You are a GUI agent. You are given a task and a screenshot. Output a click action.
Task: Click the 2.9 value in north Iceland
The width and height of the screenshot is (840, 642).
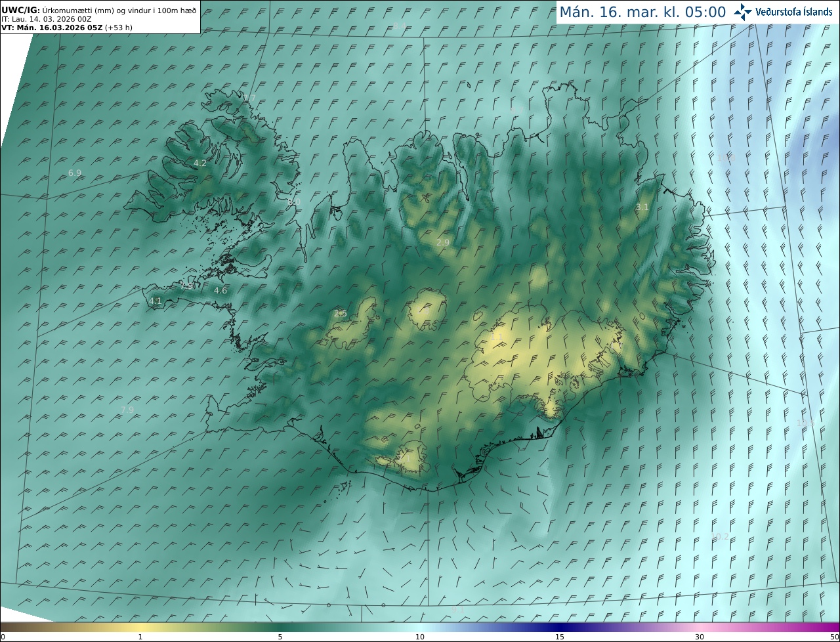click(443, 242)
